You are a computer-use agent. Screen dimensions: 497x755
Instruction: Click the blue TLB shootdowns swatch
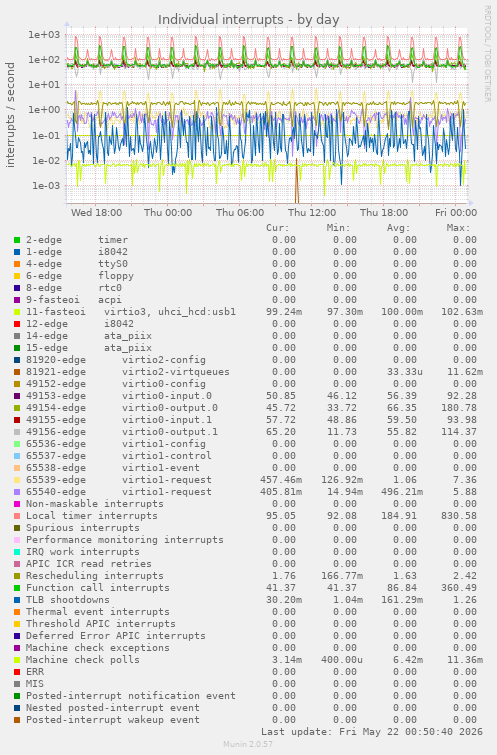pyautogui.click(x=17, y=600)
